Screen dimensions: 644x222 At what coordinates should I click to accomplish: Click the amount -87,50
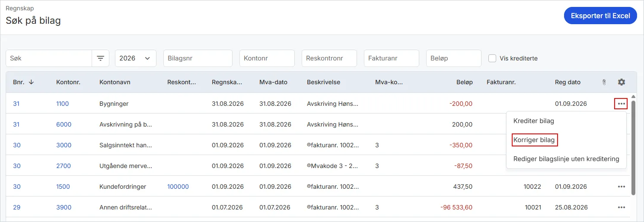click(463, 166)
